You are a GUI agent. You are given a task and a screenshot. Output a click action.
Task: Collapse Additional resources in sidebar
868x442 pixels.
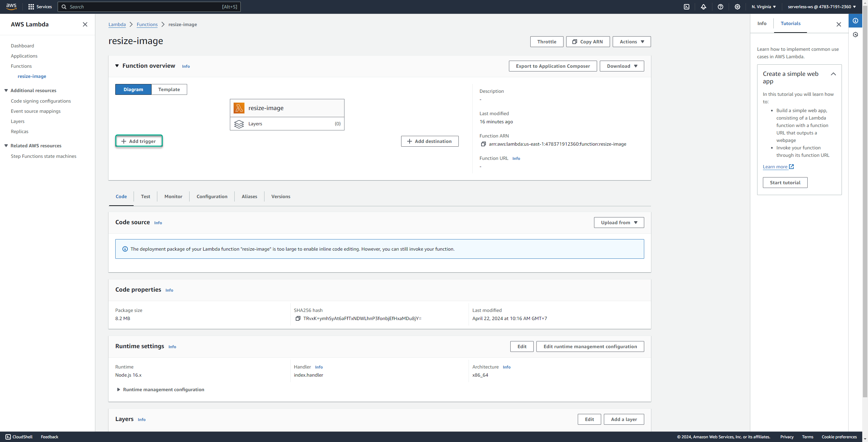6,90
